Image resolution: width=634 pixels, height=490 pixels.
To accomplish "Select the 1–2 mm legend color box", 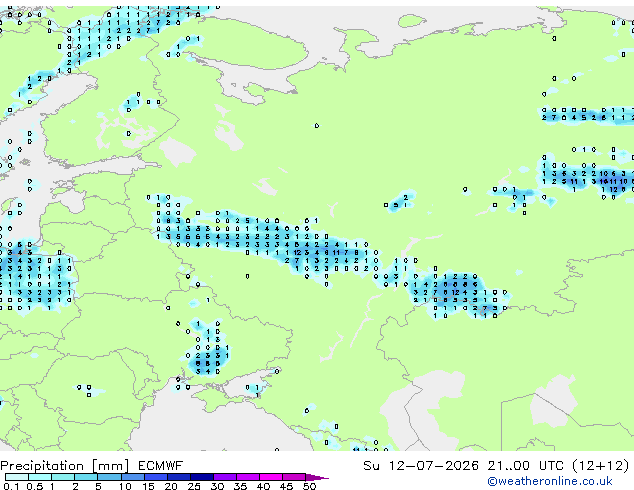I will [x=63, y=477].
